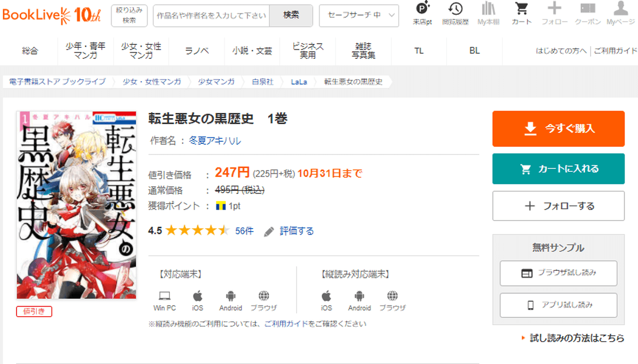The height and width of the screenshot is (364, 638).
Task: Open the cart icon in header
Action: pos(521,13)
